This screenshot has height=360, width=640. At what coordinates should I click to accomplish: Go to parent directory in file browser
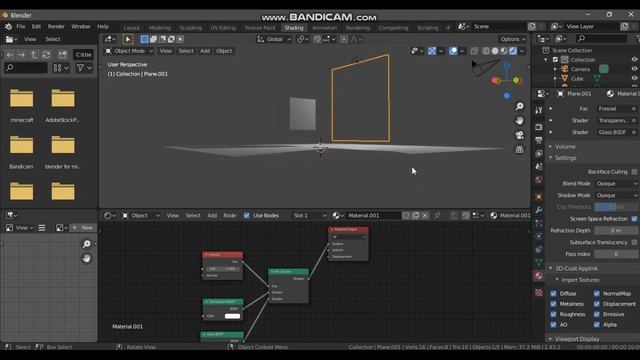click(x=34, y=55)
